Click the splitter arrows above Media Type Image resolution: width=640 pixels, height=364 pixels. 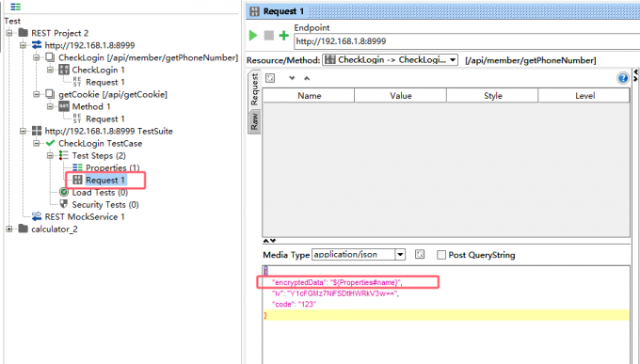[x=269, y=241]
